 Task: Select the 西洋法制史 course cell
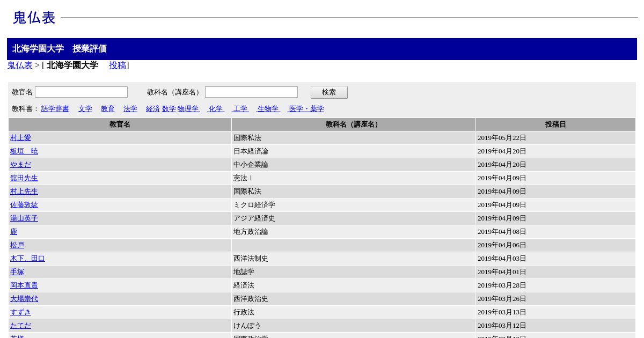[x=354, y=259]
